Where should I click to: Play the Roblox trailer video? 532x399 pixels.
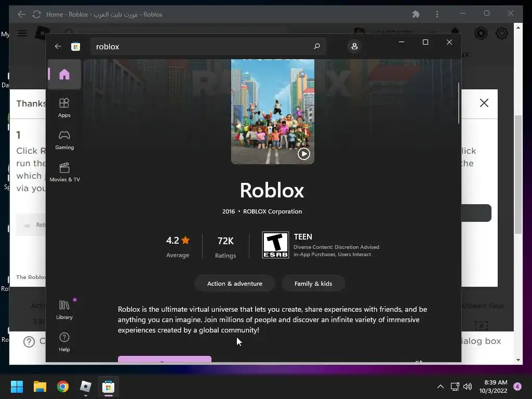[303, 154]
